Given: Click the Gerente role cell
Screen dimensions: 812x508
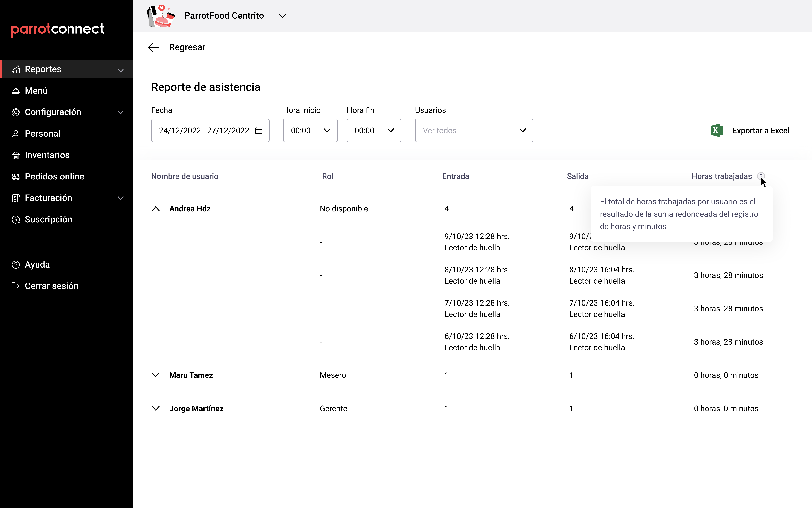Looking at the screenshot, I should [x=334, y=408].
